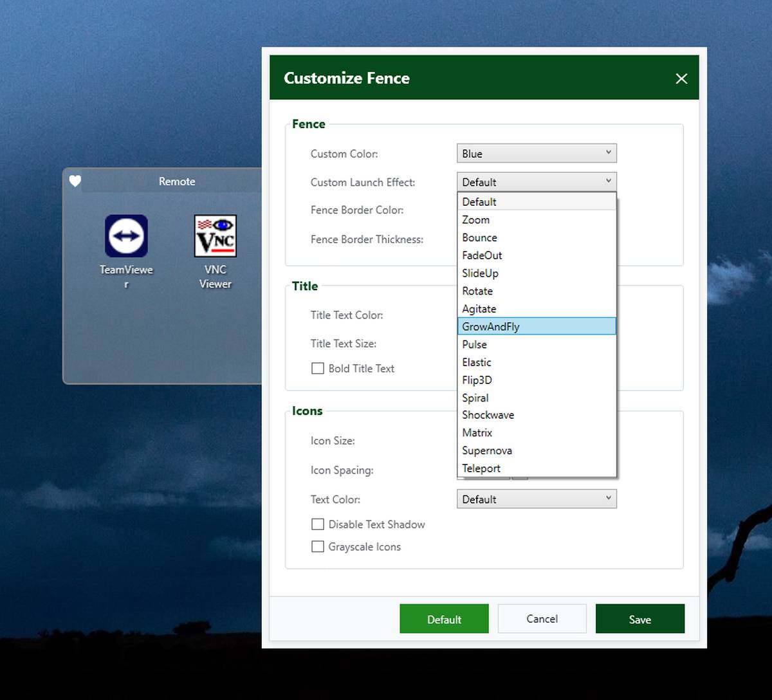
Task: Reset settings with the green Default button
Action: click(x=444, y=619)
